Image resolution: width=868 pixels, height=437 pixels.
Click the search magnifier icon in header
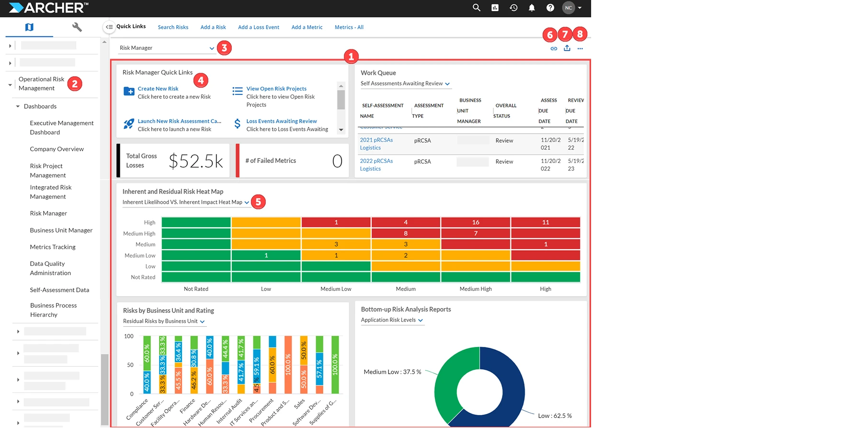(x=476, y=8)
